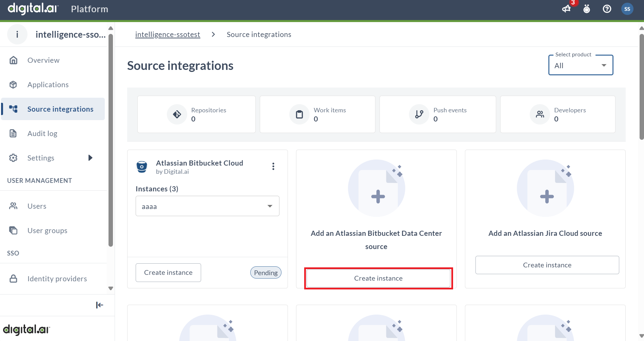Click the Push events branch icon

(x=419, y=114)
